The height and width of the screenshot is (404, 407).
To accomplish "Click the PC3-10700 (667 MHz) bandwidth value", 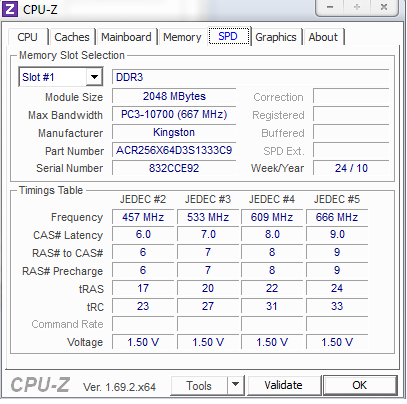I will [174, 114].
